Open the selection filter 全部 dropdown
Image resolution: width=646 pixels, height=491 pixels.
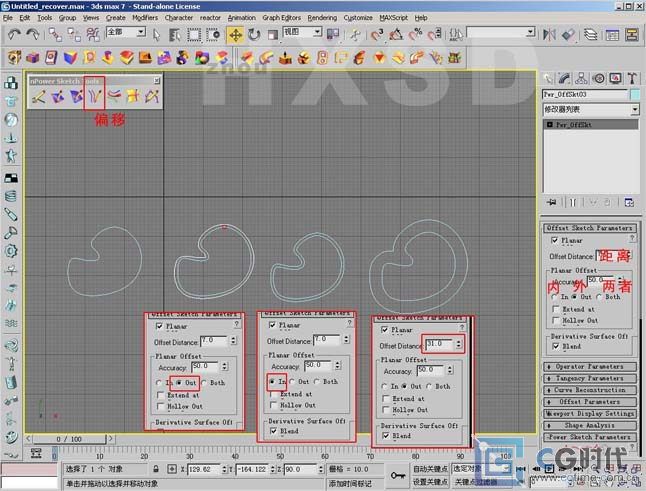pos(126,32)
